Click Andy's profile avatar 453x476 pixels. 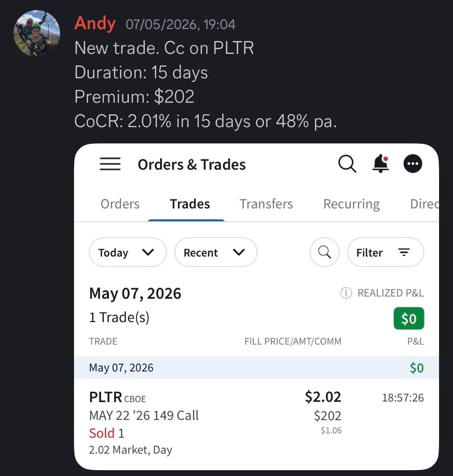point(37,33)
